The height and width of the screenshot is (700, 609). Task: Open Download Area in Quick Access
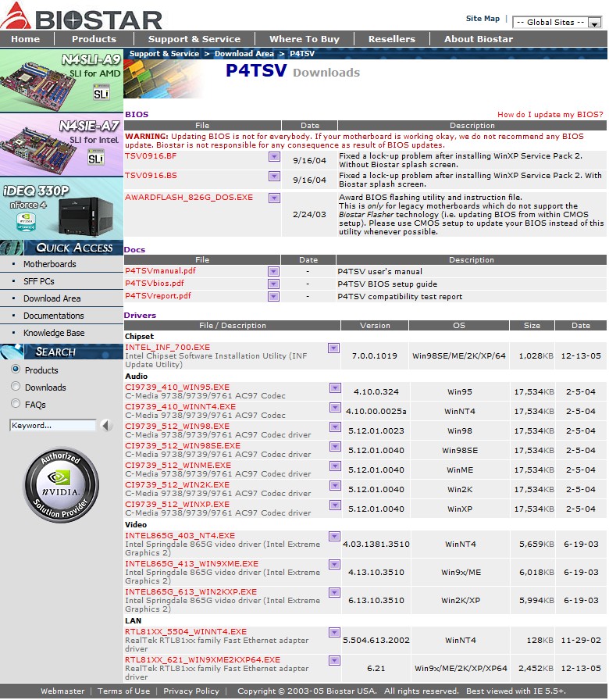52,298
